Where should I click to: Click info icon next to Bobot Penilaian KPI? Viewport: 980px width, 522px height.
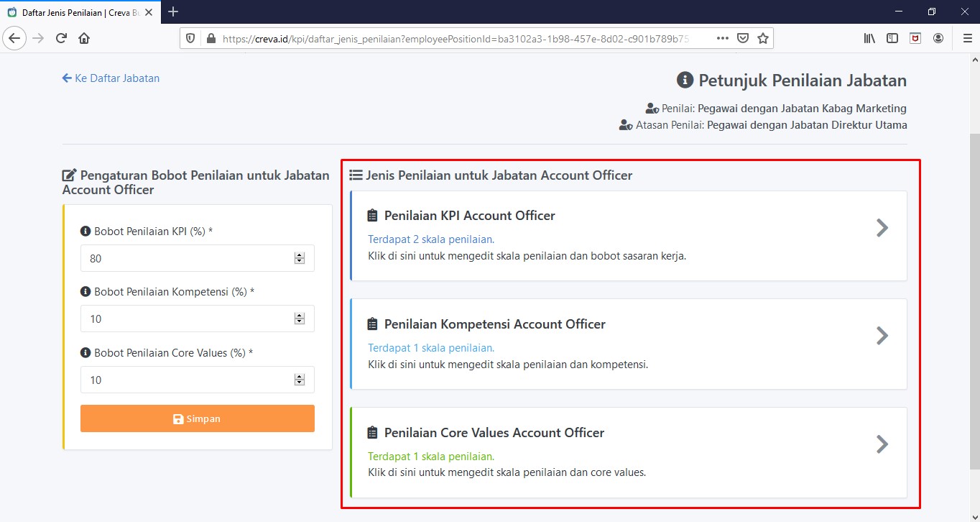pos(85,232)
